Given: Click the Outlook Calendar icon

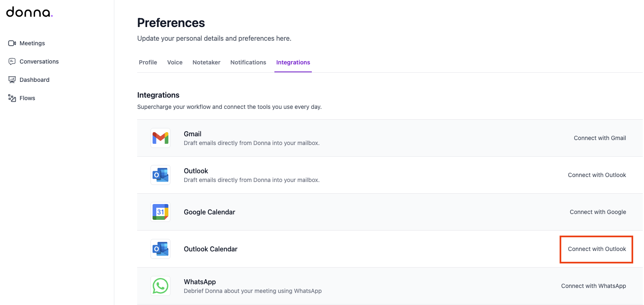Looking at the screenshot, I should click(160, 249).
